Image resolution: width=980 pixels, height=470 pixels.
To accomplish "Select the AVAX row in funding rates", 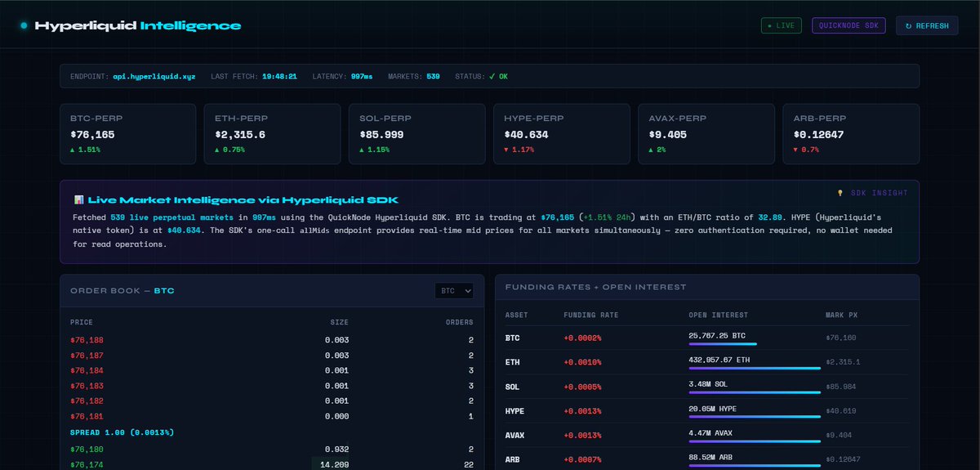I will coord(707,436).
